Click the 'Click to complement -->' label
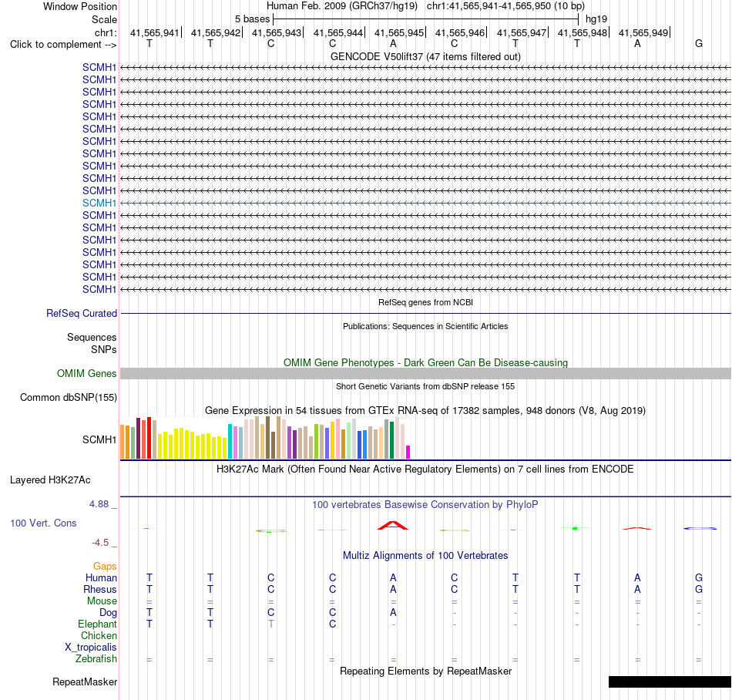This screenshot has width=732, height=700. point(63,45)
